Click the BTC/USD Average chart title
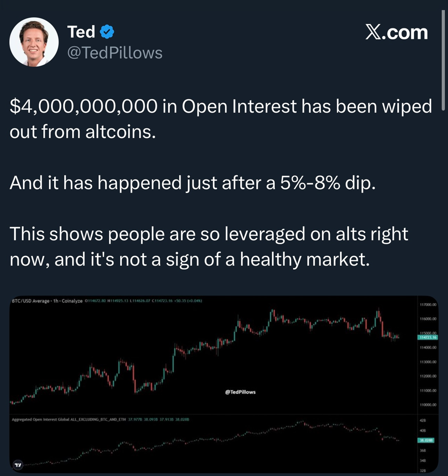 coord(28,301)
